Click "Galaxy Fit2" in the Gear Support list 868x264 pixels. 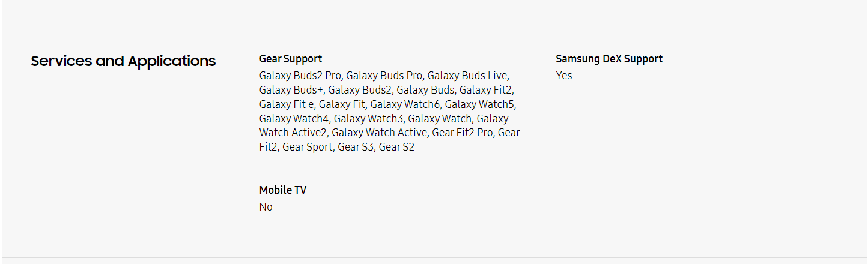click(486, 90)
